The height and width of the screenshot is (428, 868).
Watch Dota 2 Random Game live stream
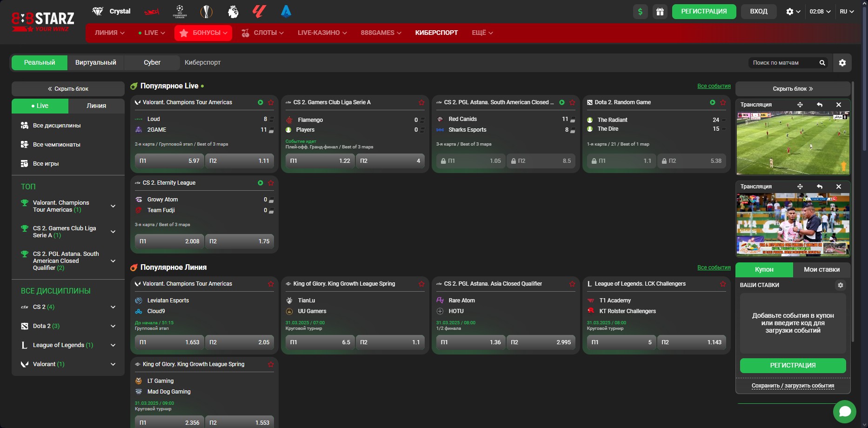(x=713, y=102)
